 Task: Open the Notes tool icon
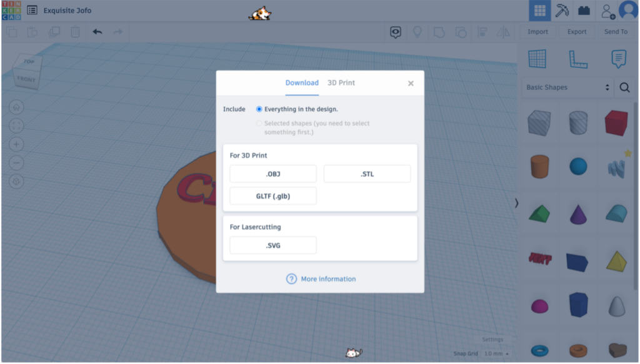(x=619, y=59)
